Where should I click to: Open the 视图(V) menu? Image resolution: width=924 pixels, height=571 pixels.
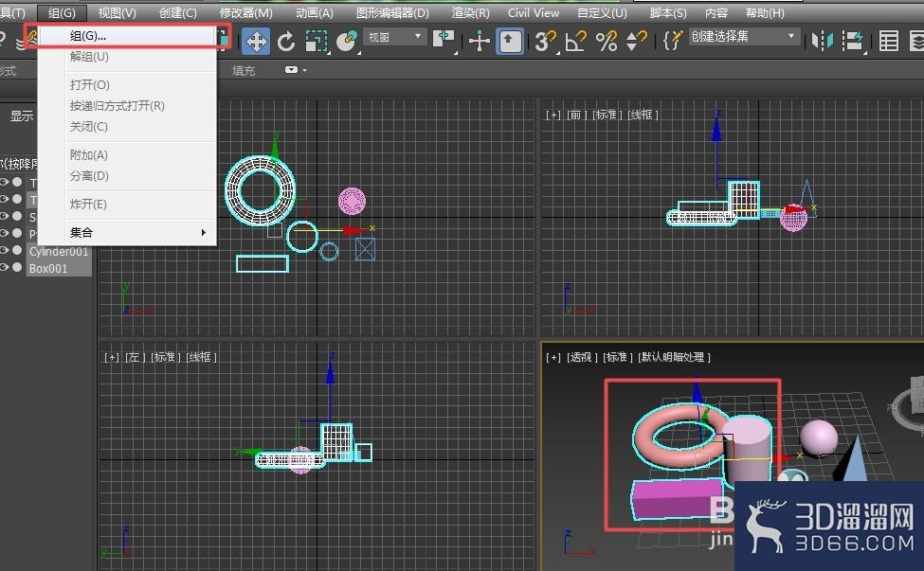[x=117, y=13]
